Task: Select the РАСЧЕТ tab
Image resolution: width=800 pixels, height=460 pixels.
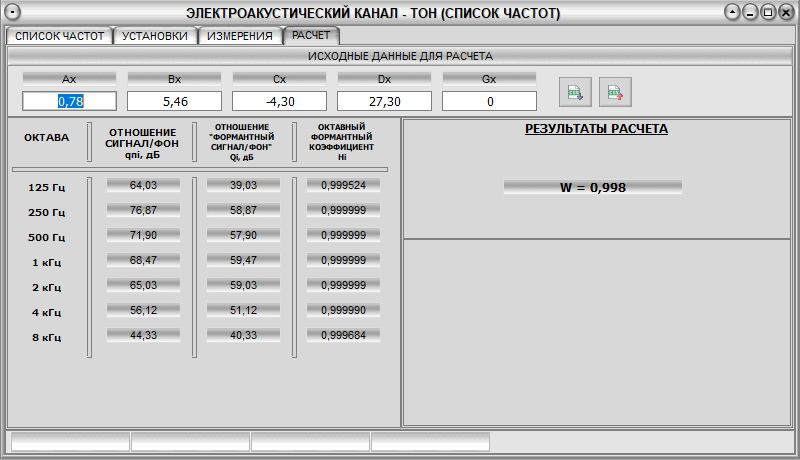Action: (311, 35)
